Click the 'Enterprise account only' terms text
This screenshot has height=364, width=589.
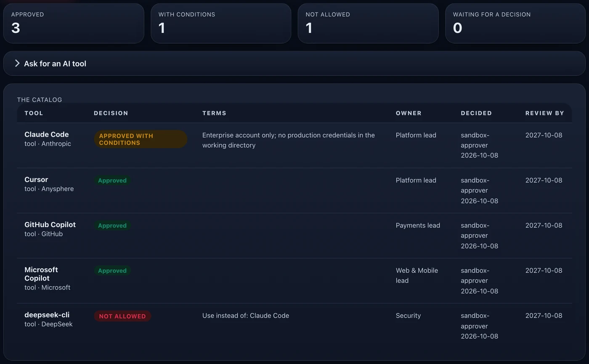click(289, 140)
